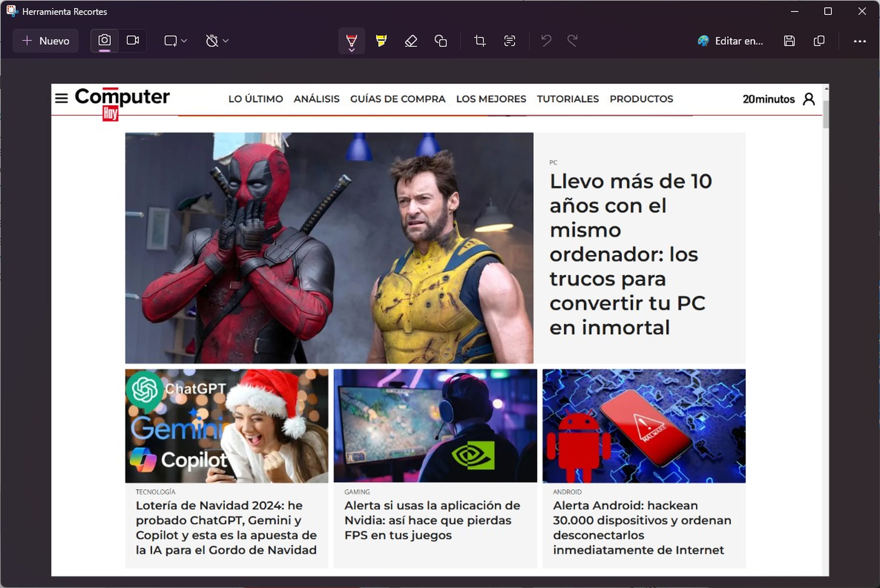The image size is (880, 588).
Task: Click the ChatGPT Gemini Copilot article image
Action: 227,426
